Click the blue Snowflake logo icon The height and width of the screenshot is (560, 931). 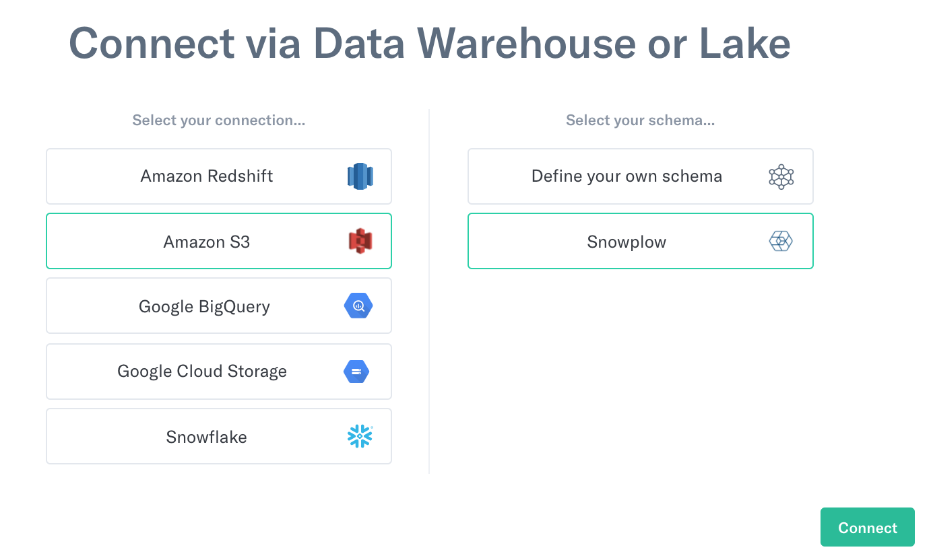tap(360, 436)
